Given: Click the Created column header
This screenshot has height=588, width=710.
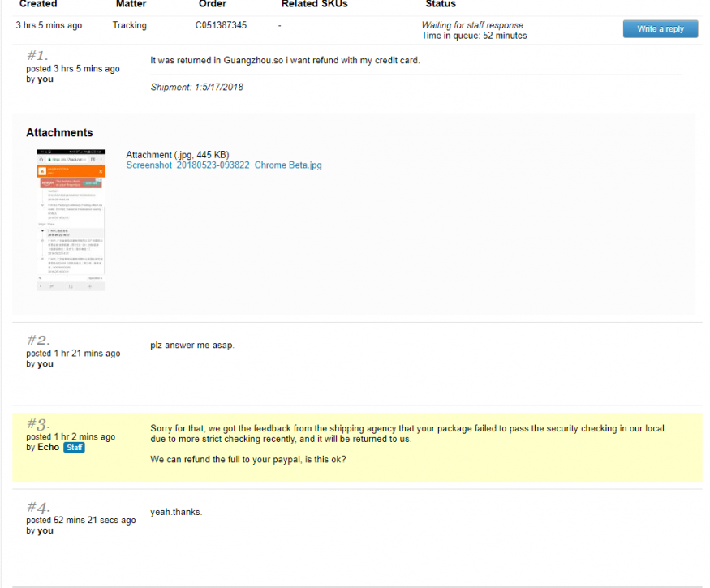Looking at the screenshot, I should [38, 4].
